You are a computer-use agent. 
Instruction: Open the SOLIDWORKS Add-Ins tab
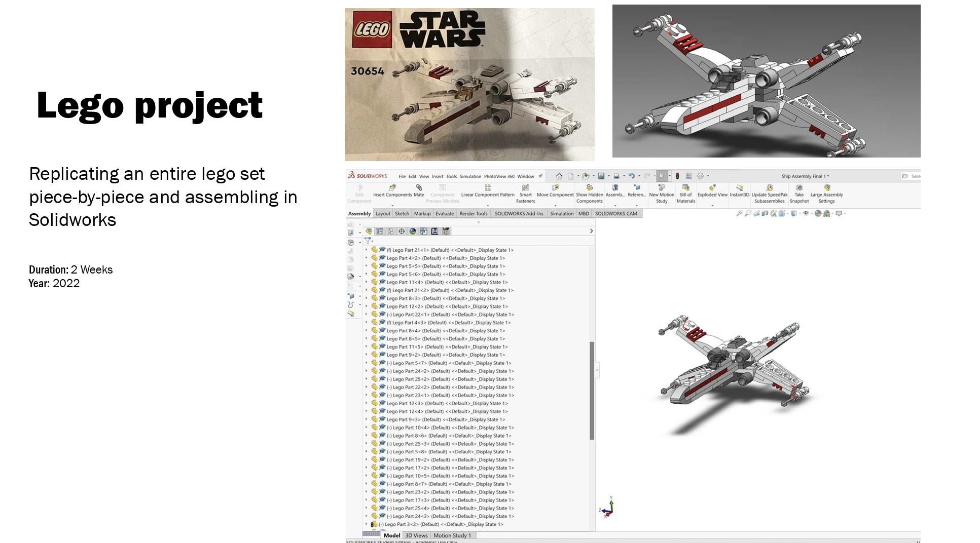tap(519, 214)
